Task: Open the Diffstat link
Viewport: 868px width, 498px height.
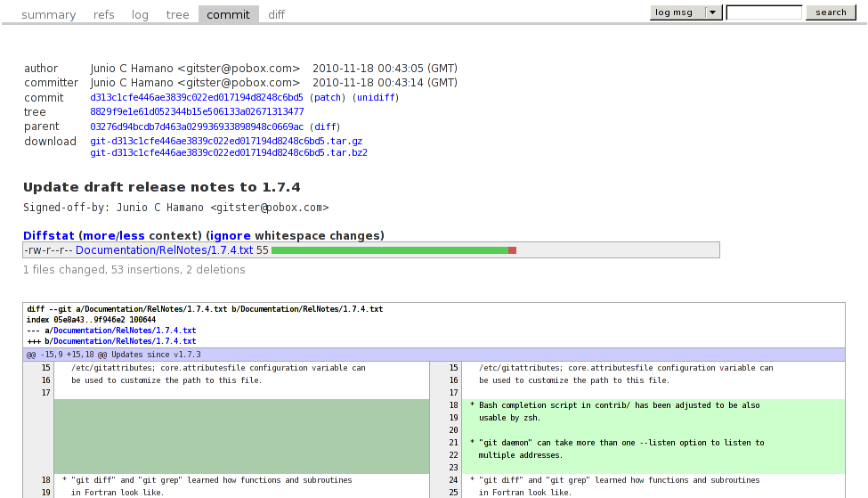Action: (x=49, y=236)
